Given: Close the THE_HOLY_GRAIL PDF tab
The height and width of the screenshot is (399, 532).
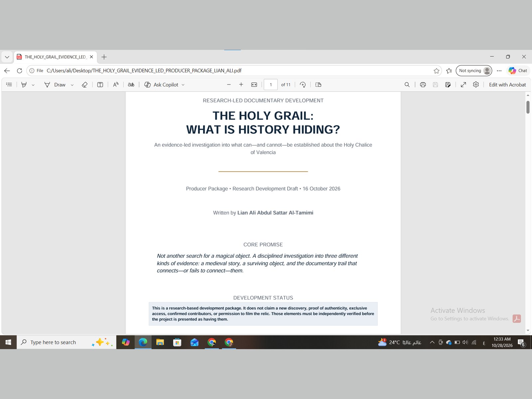Looking at the screenshot, I should coord(91,57).
